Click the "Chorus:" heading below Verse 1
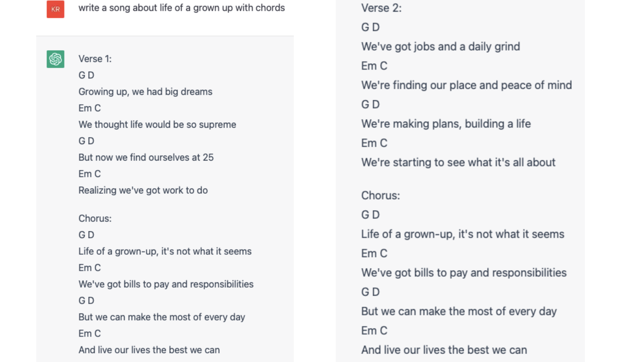644x362 pixels. (95, 218)
